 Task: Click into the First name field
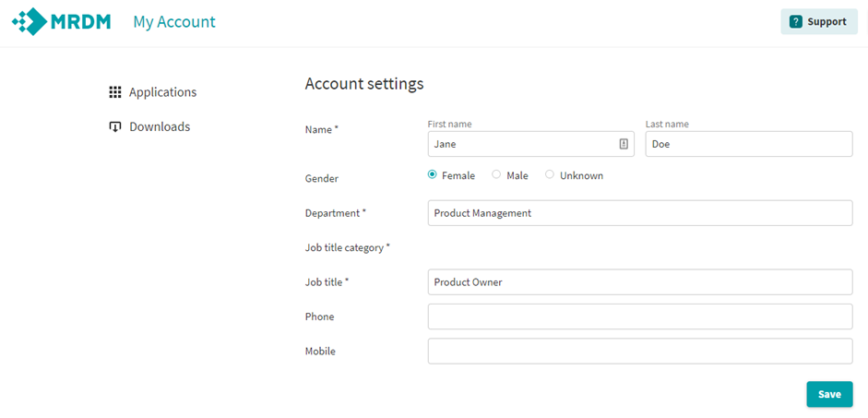click(x=531, y=144)
